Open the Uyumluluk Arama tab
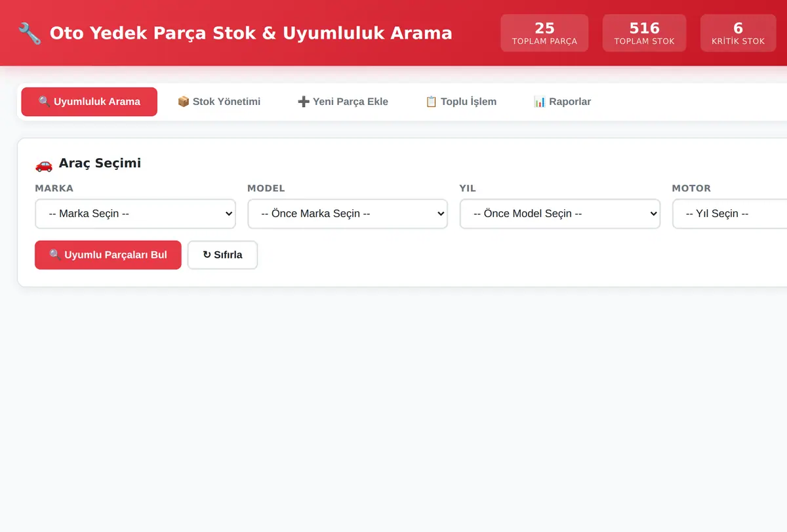The width and height of the screenshot is (787, 532). click(x=89, y=102)
